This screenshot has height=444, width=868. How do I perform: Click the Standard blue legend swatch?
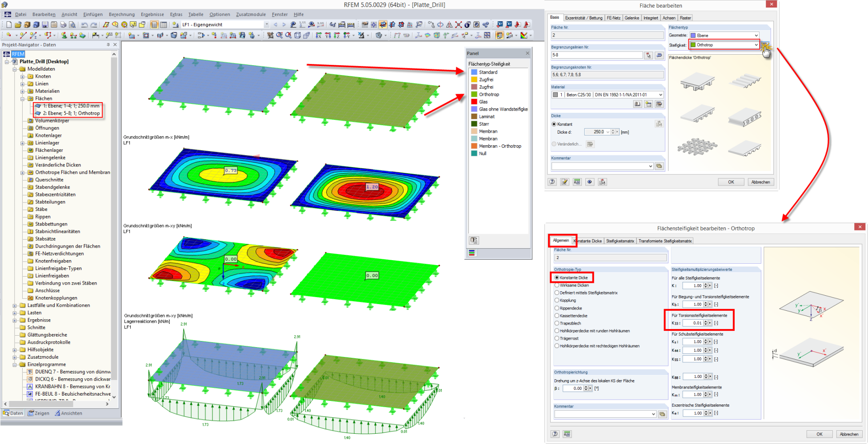(x=474, y=72)
